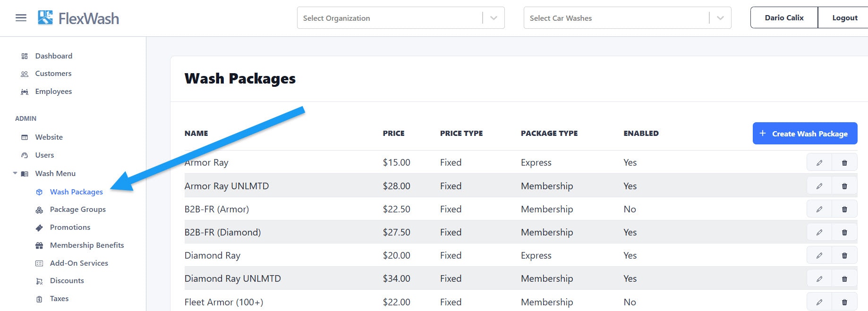The width and height of the screenshot is (868, 311).
Task: Expand Select Organization chevron arrow
Action: tap(494, 18)
